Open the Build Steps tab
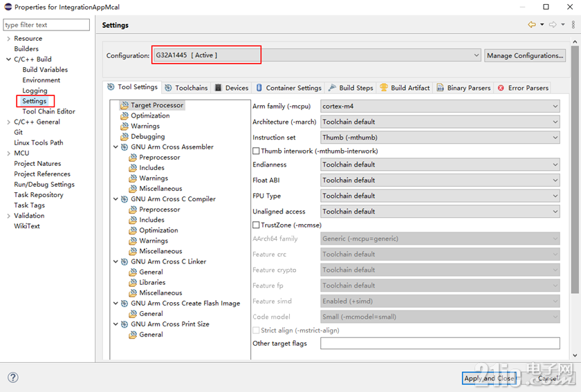This screenshot has width=581, height=392. pyautogui.click(x=351, y=88)
